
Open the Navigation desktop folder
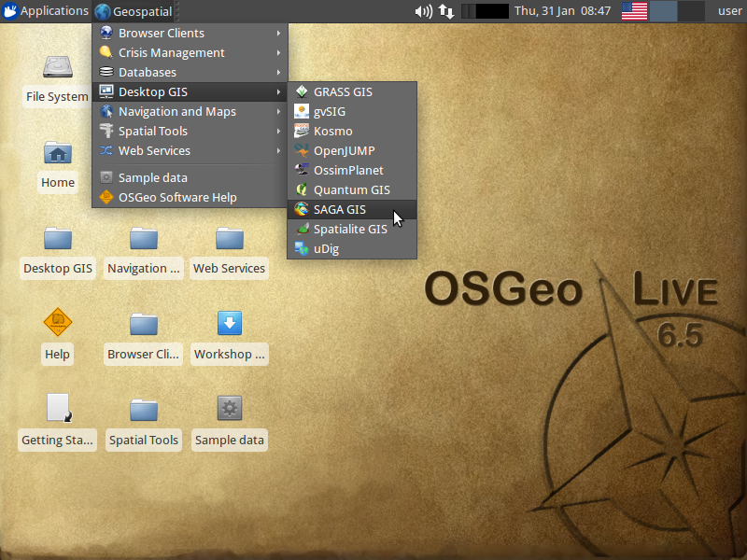click(x=144, y=239)
